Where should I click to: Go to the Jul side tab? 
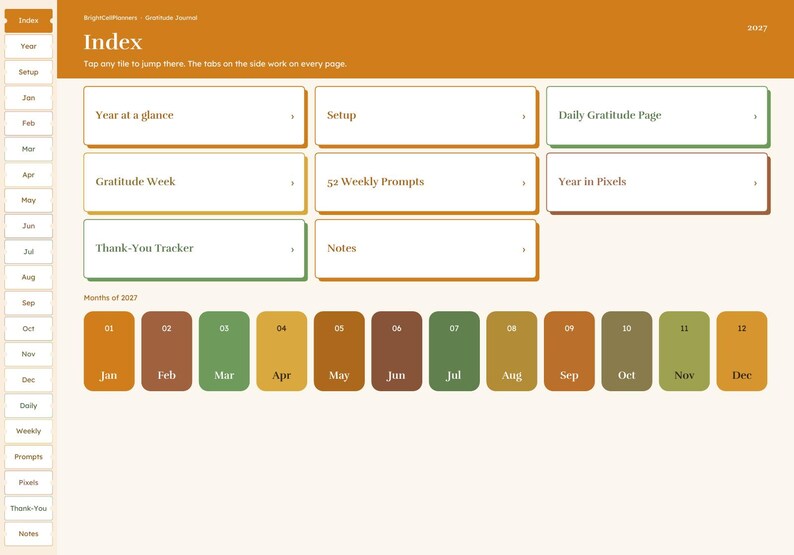(x=28, y=252)
